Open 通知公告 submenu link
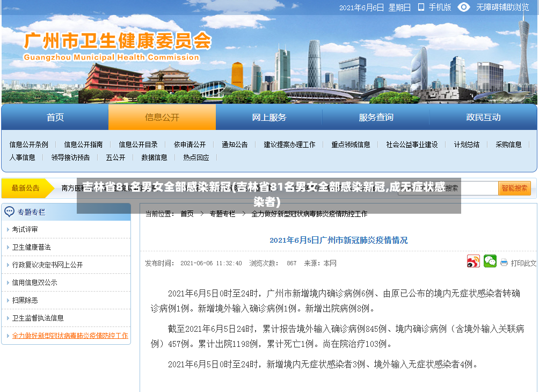The width and height of the screenshot is (539, 392). [235, 144]
